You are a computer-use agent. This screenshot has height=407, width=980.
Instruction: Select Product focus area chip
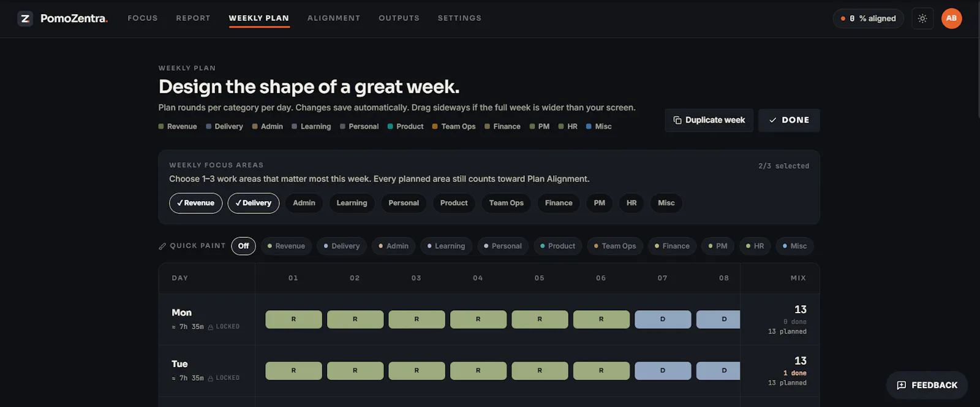454,203
